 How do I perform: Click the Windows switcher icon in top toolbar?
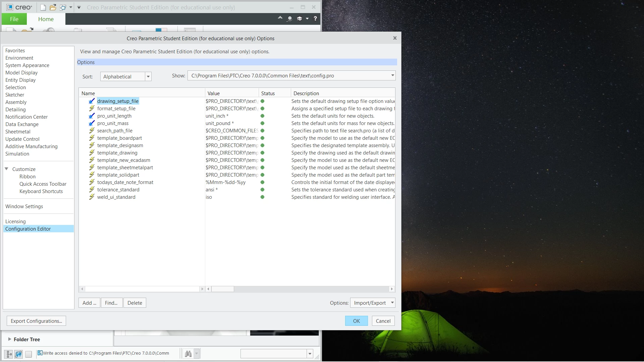click(63, 7)
